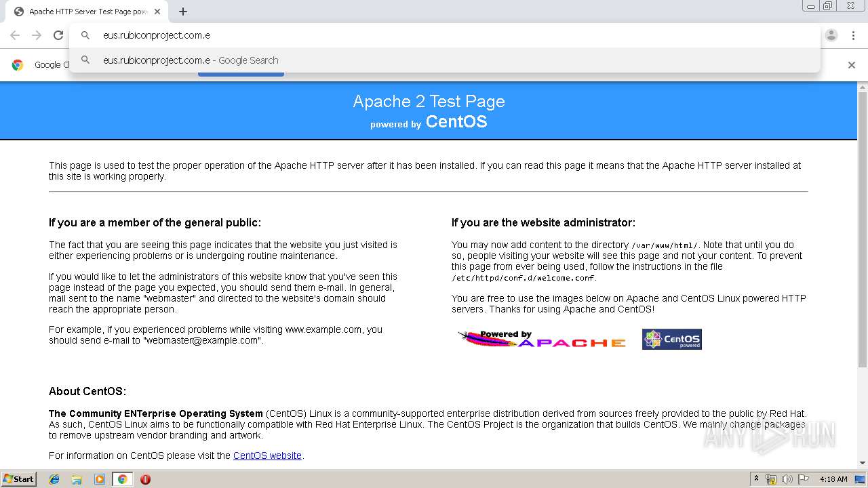Follow the CentOS website link
This screenshot has height=488, width=868.
(x=267, y=455)
